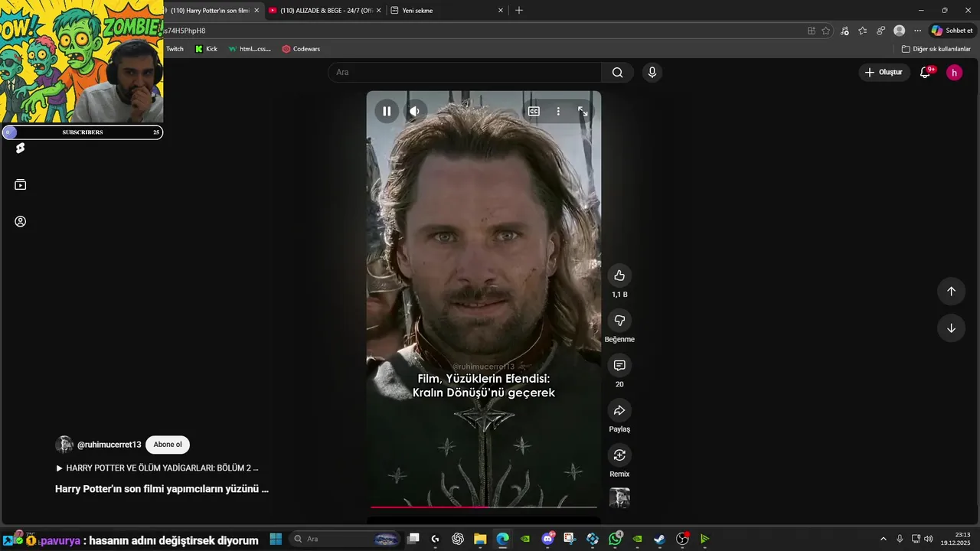Add page to favorites with star icon
980x551 pixels.
(x=825, y=31)
